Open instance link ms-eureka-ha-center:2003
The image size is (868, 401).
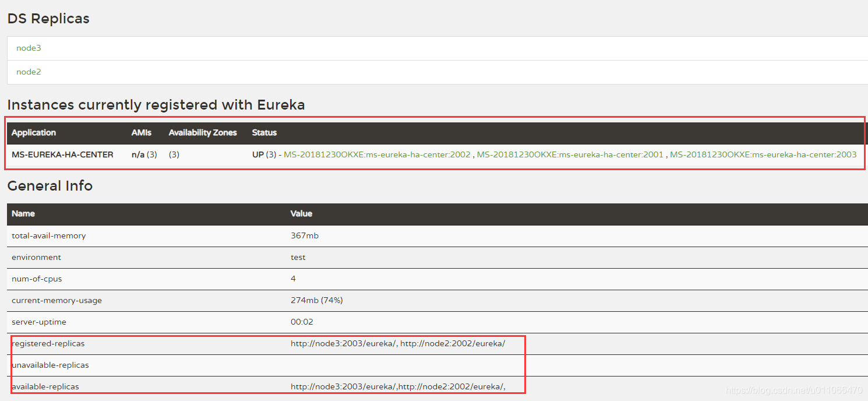click(x=763, y=154)
